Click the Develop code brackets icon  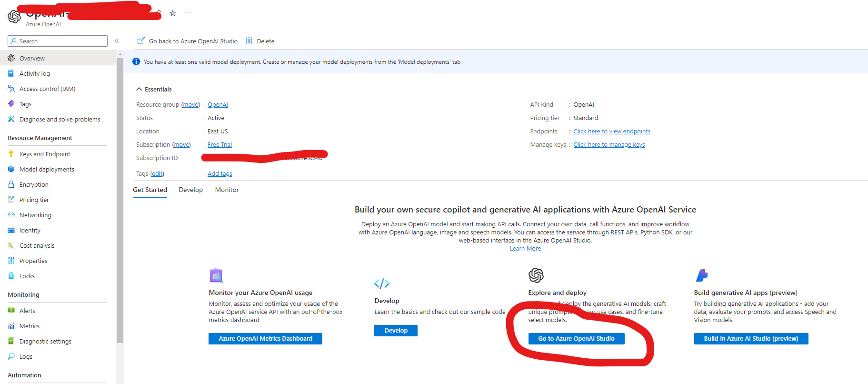pos(382,284)
